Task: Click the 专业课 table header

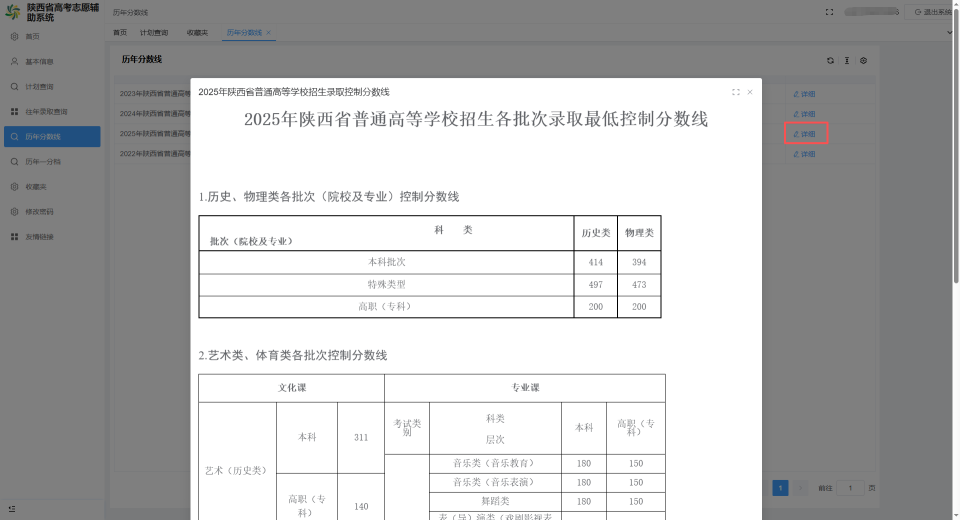Action: (x=525, y=388)
